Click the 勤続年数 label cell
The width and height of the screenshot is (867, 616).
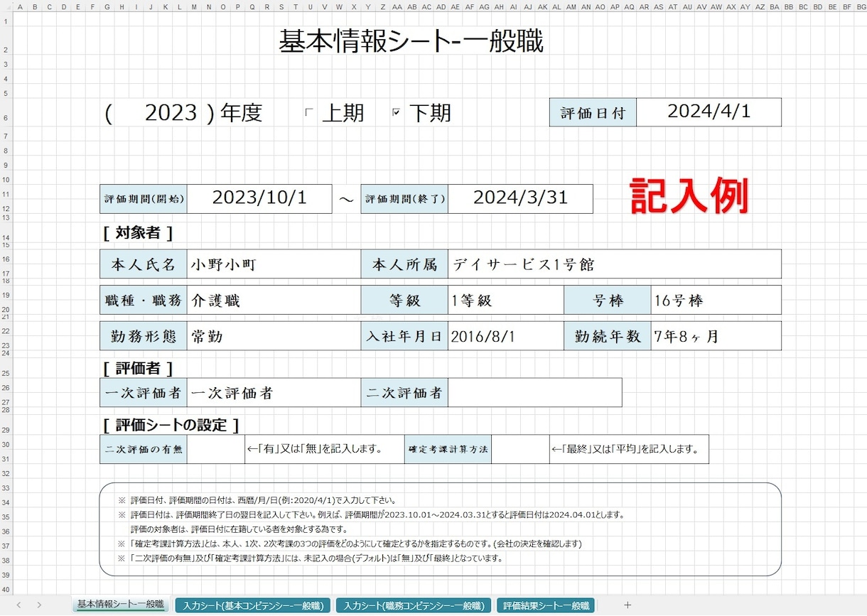click(608, 336)
